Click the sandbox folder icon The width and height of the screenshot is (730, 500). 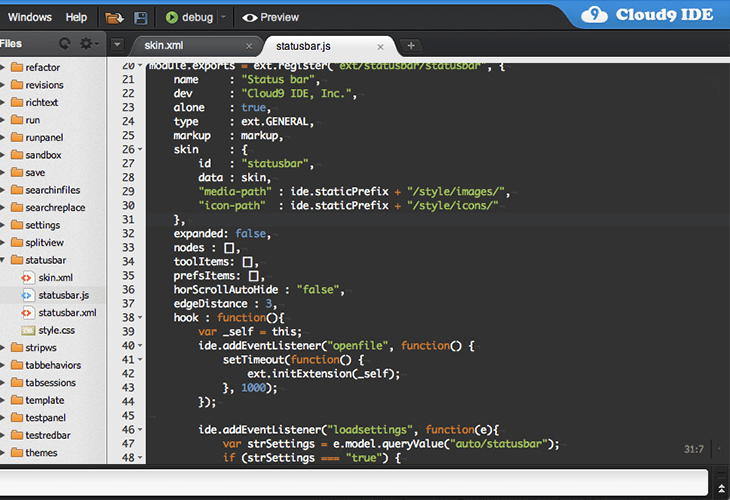click(x=17, y=155)
